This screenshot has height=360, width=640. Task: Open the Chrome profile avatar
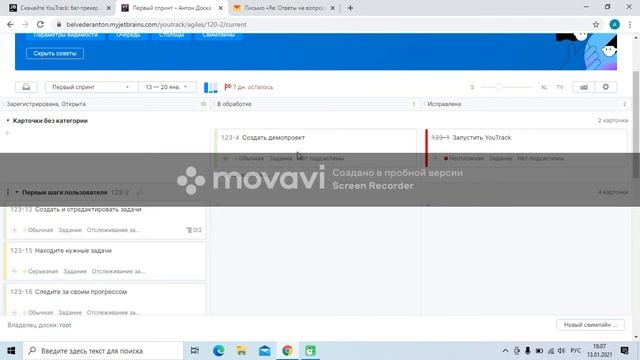614,24
